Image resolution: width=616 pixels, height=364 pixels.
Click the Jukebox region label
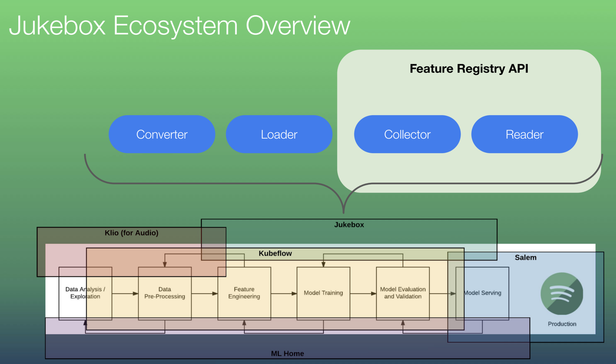(349, 225)
